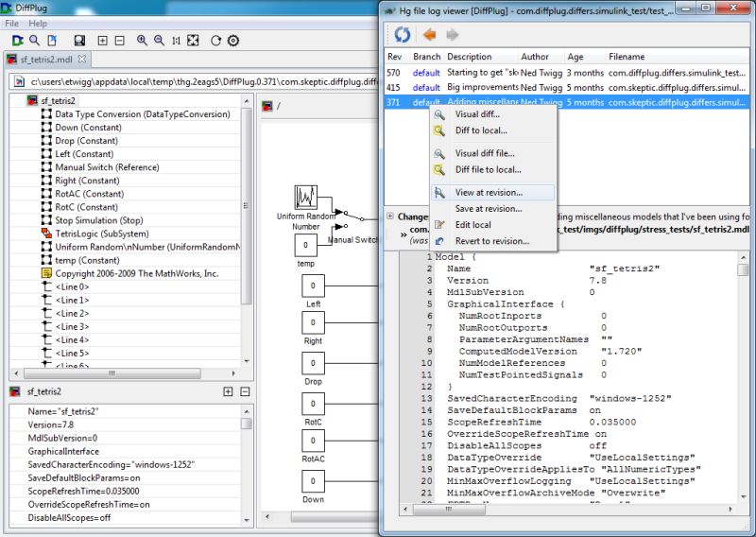Viewport: 756px width, 537px height.
Task: Click the Uniform Random Number block
Action: click(x=305, y=198)
